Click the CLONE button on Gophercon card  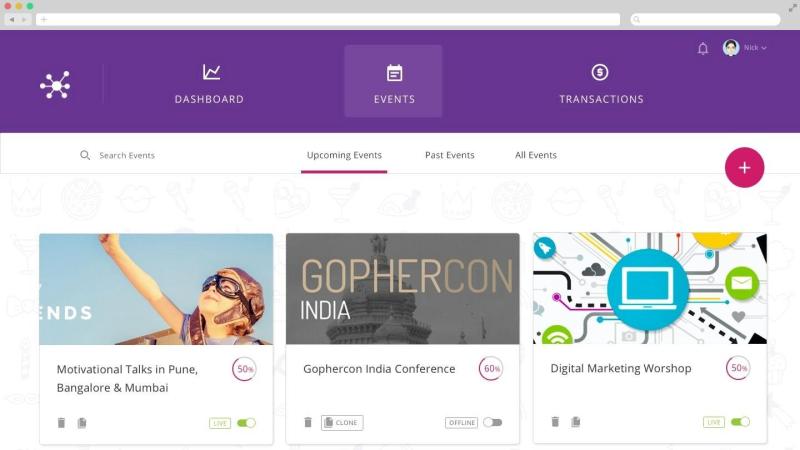click(342, 422)
